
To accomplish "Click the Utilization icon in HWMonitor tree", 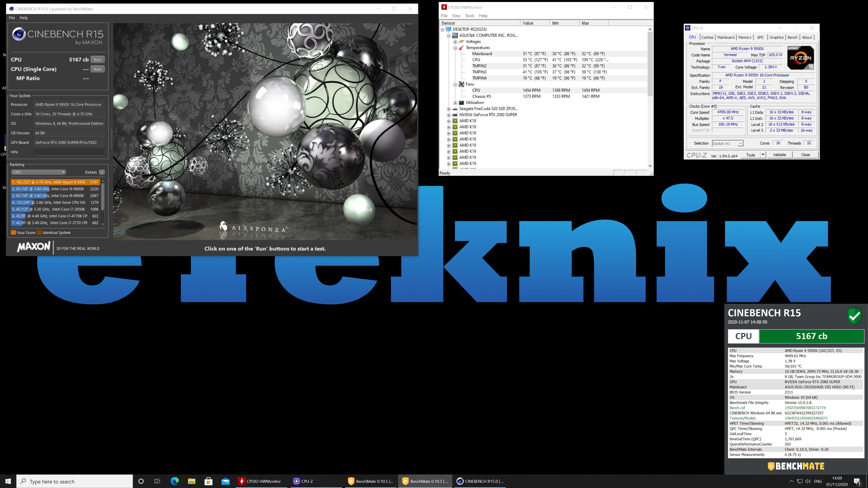I will point(461,103).
